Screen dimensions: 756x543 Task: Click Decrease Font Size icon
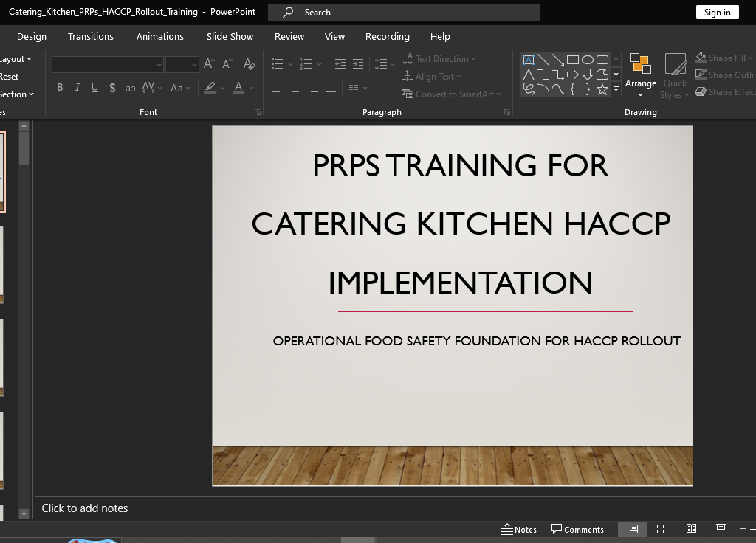(227, 63)
